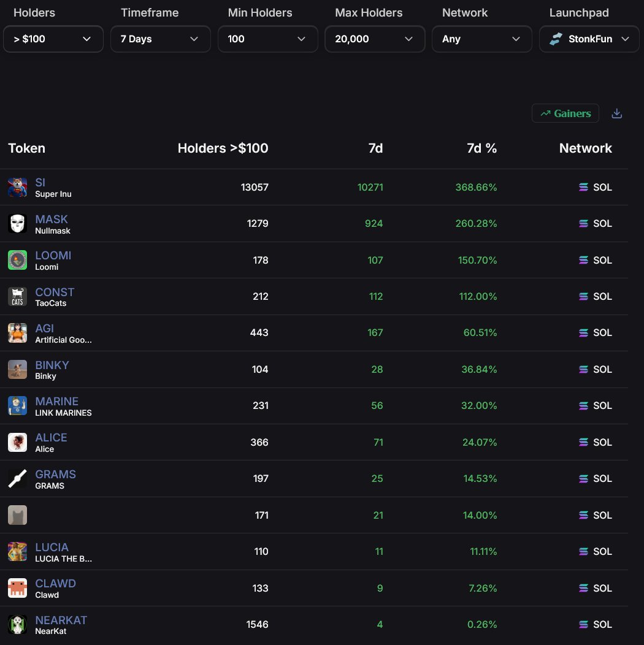The image size is (644, 645).
Task: Click the 368.66% value
Action: coord(476,187)
